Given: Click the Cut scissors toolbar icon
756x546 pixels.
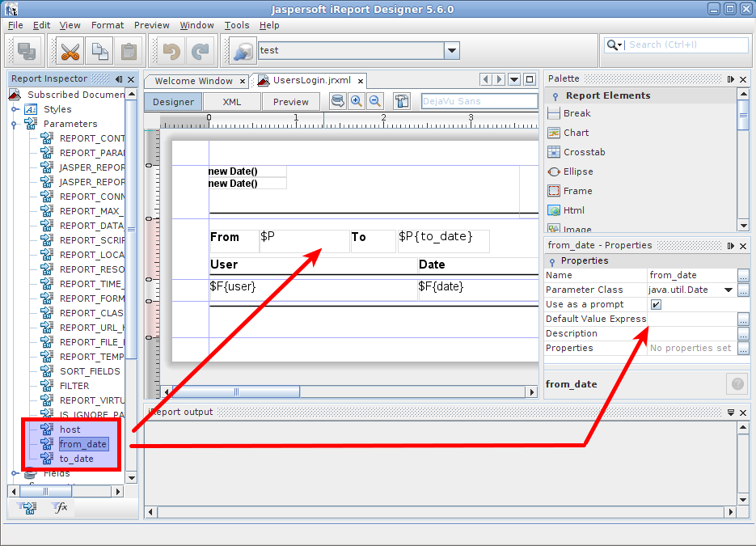Looking at the screenshot, I should (x=70, y=53).
